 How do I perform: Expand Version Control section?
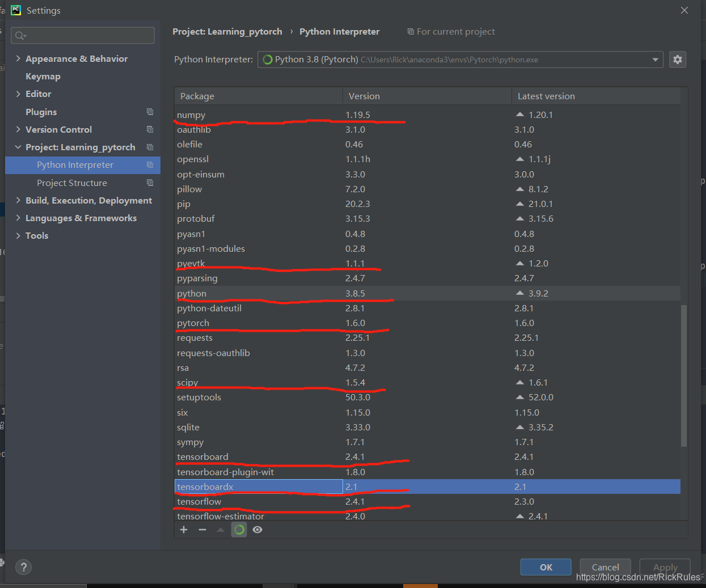pos(18,129)
